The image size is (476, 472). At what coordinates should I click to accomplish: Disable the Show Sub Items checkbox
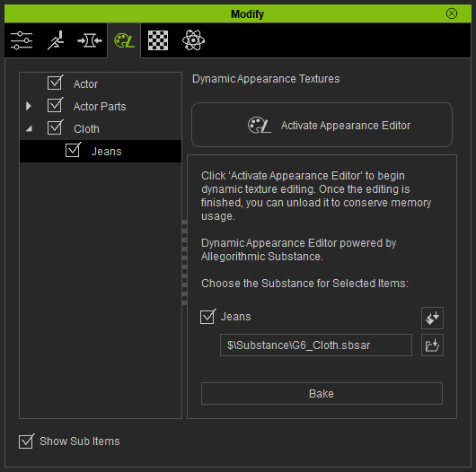point(26,441)
